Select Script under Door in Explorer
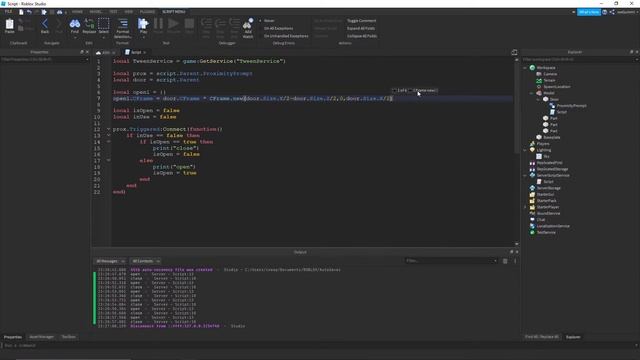 tap(561, 112)
